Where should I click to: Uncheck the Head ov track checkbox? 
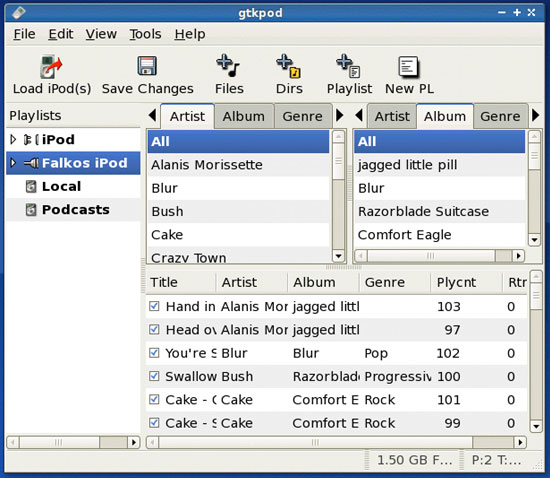154,329
